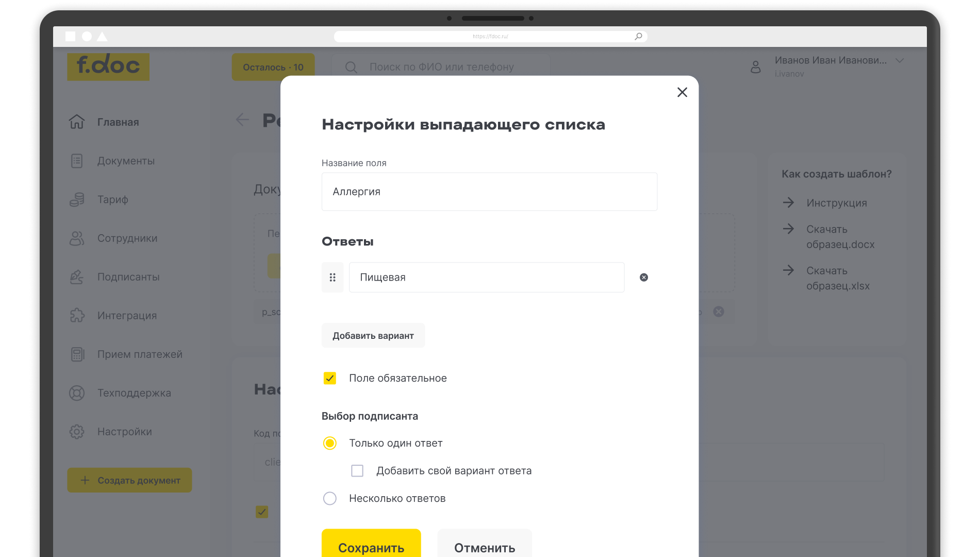Click the browser address bar search icon
The height and width of the screenshot is (557, 980).
coord(638,36)
